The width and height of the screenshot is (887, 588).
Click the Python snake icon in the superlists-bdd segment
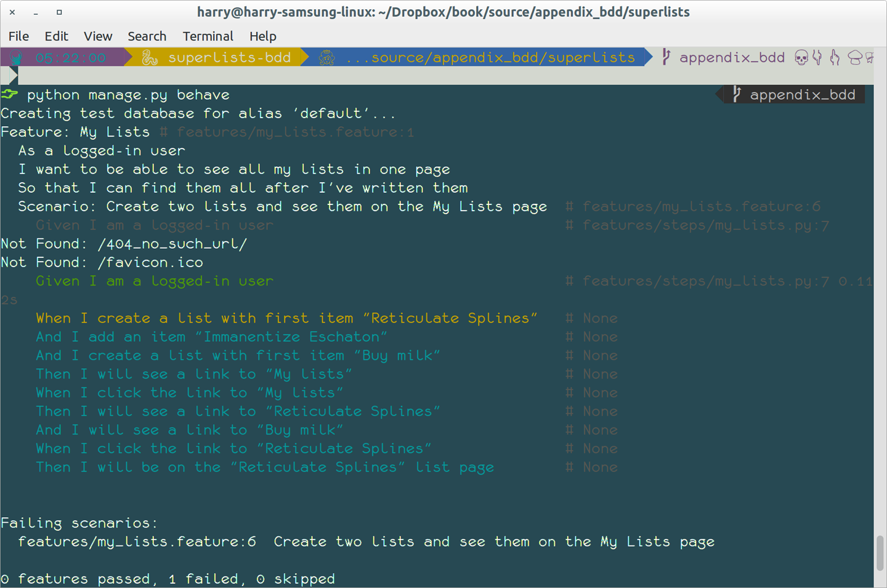149,57
